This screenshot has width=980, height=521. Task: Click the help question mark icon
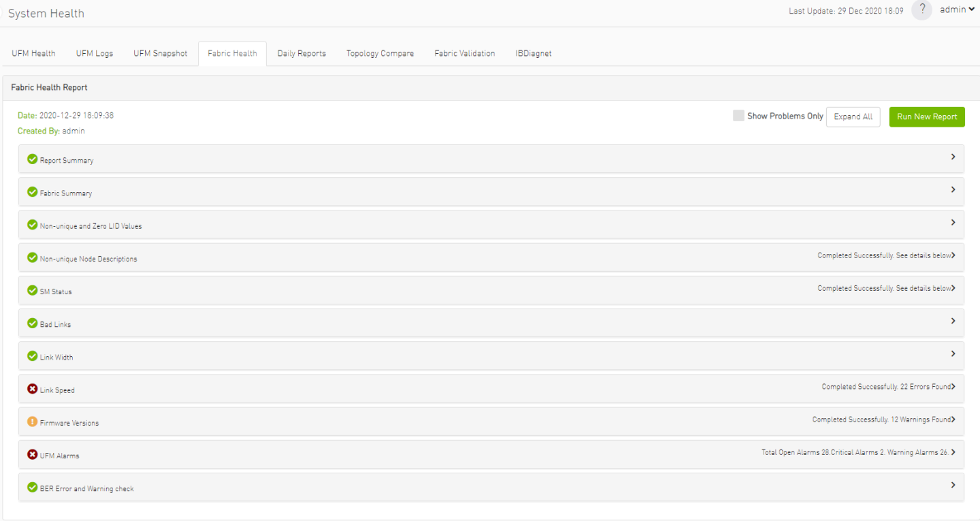[921, 10]
